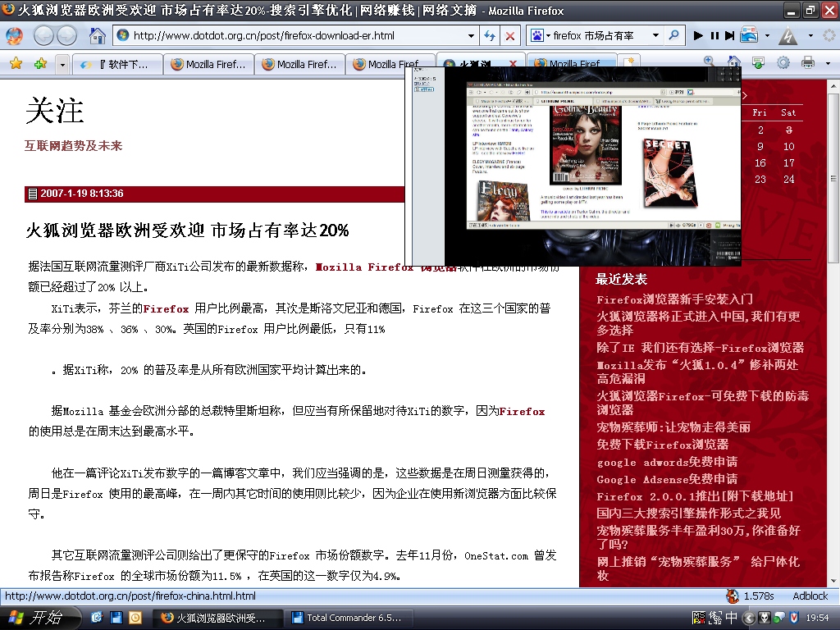Select calendar date 17 in Sat column
The height and width of the screenshot is (630, 840).
[788, 162]
